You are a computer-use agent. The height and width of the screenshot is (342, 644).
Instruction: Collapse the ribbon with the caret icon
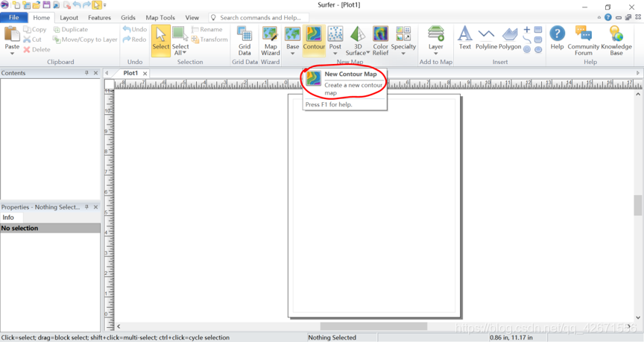(599, 17)
